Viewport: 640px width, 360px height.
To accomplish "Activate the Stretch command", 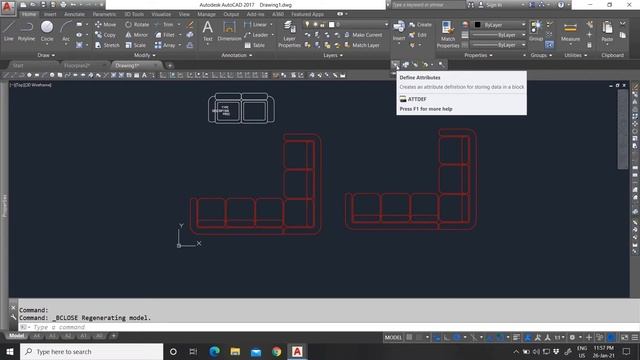I will tap(107, 45).
